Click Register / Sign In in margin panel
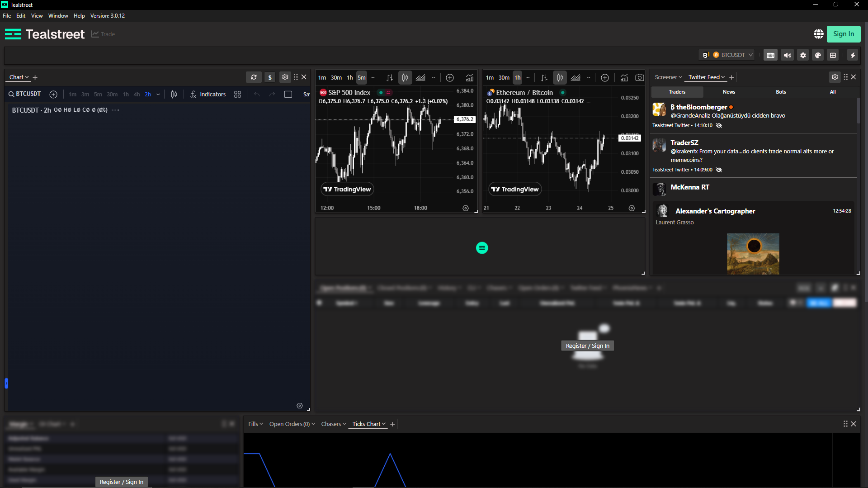Image resolution: width=868 pixels, height=488 pixels. pos(122,482)
